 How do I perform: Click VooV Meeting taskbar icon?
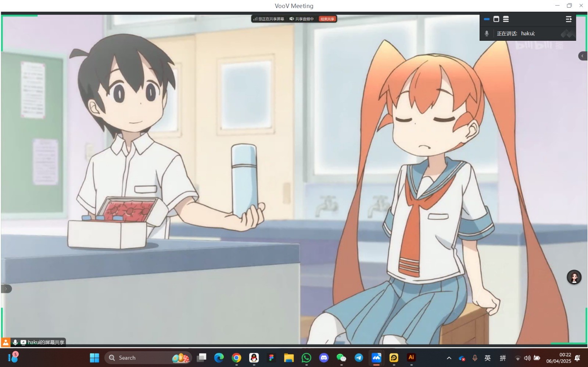click(x=376, y=358)
